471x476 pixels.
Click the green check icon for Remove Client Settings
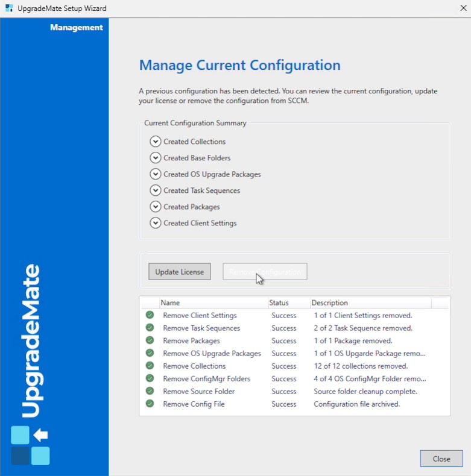click(x=150, y=315)
